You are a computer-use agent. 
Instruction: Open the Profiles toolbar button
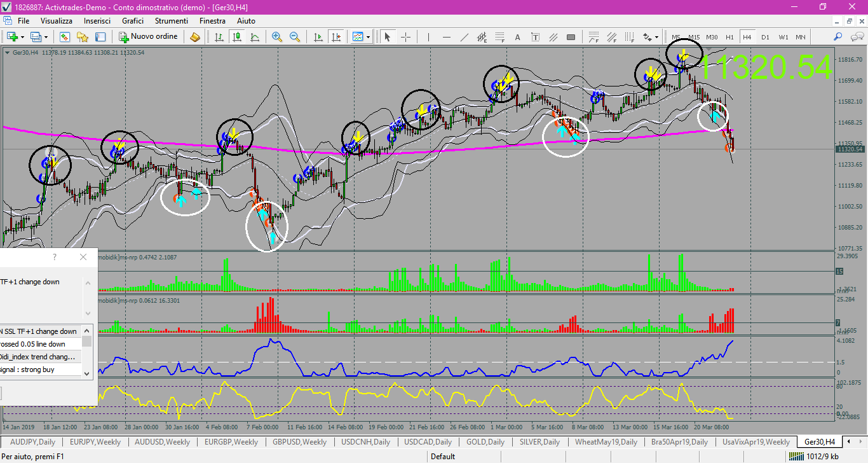36,37
